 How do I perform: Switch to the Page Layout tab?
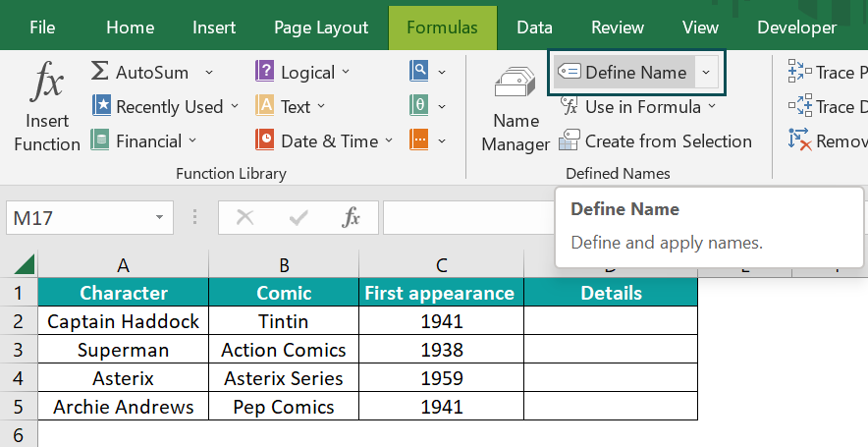(x=321, y=28)
